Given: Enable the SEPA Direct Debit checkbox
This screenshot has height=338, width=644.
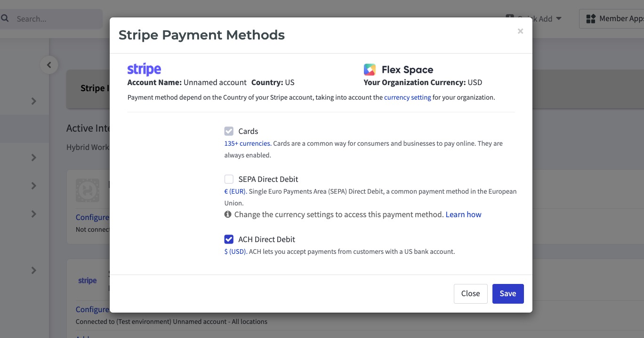Looking at the screenshot, I should click(x=229, y=179).
